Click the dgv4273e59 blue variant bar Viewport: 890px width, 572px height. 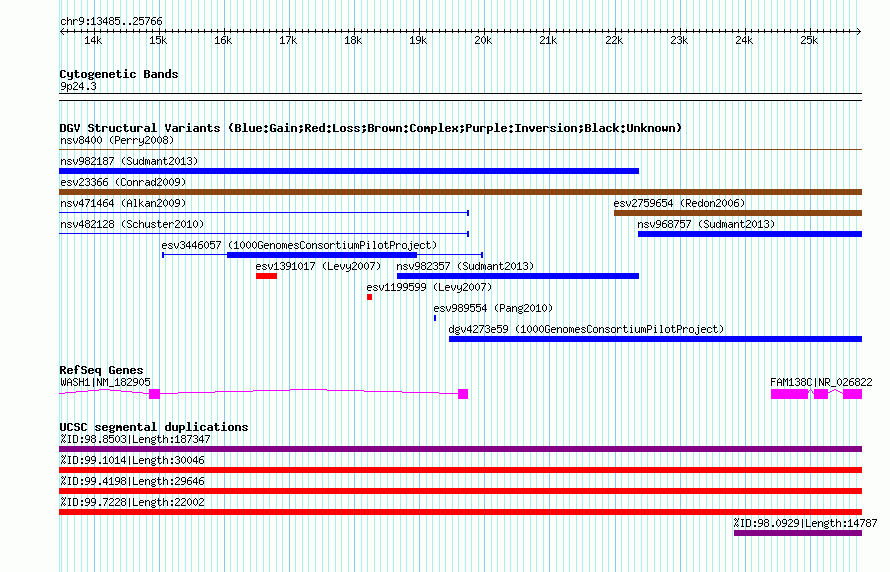656,339
